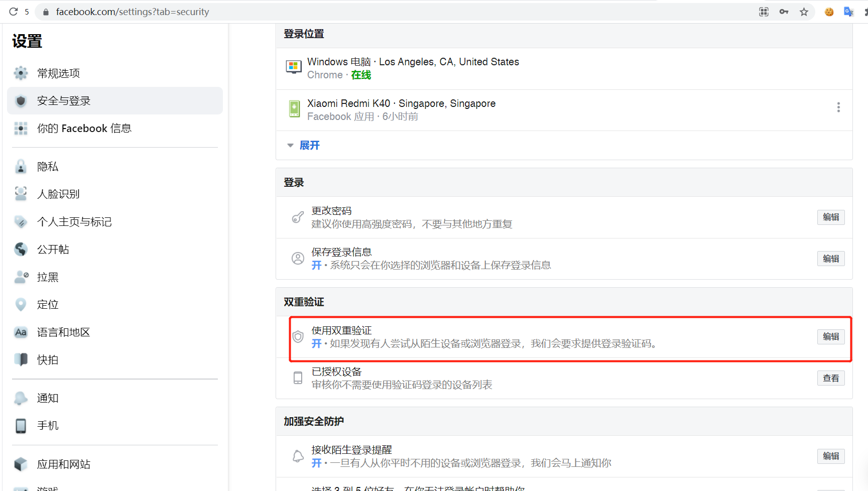Click the 接收陌生登录提醒 row title
Viewport: 868px width, 491px height.
[x=351, y=450]
